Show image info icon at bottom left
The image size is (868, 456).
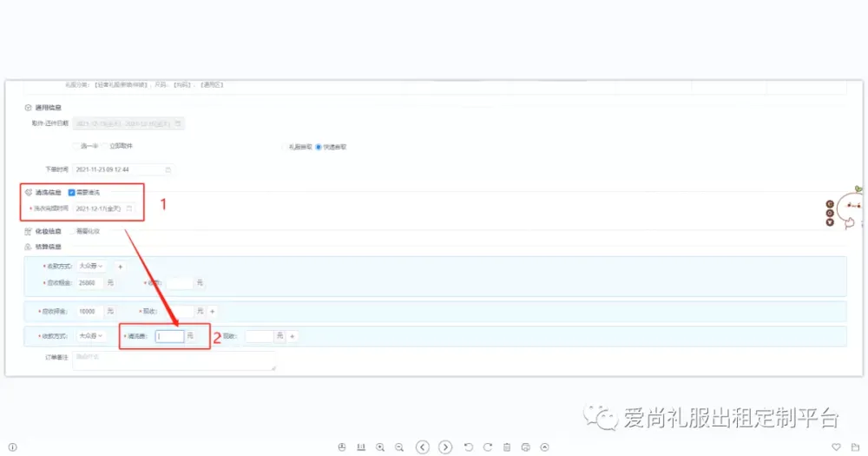12,447
